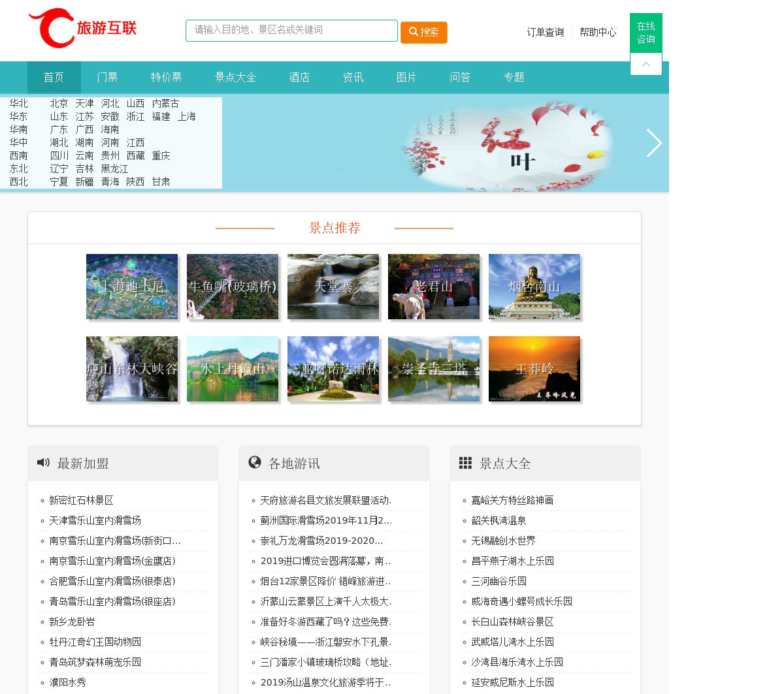
Task: Focus the destination search input field
Action: (291, 31)
